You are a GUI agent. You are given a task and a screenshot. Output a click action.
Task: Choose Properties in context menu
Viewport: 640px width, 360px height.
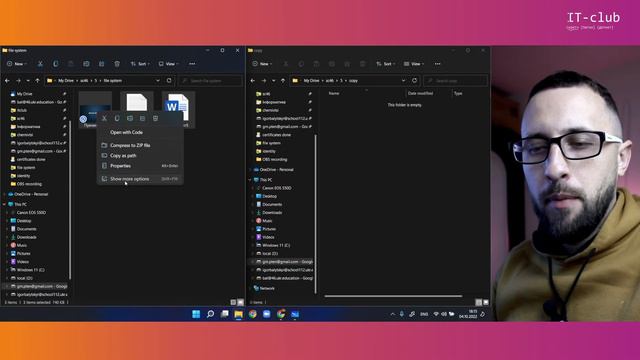click(140, 166)
